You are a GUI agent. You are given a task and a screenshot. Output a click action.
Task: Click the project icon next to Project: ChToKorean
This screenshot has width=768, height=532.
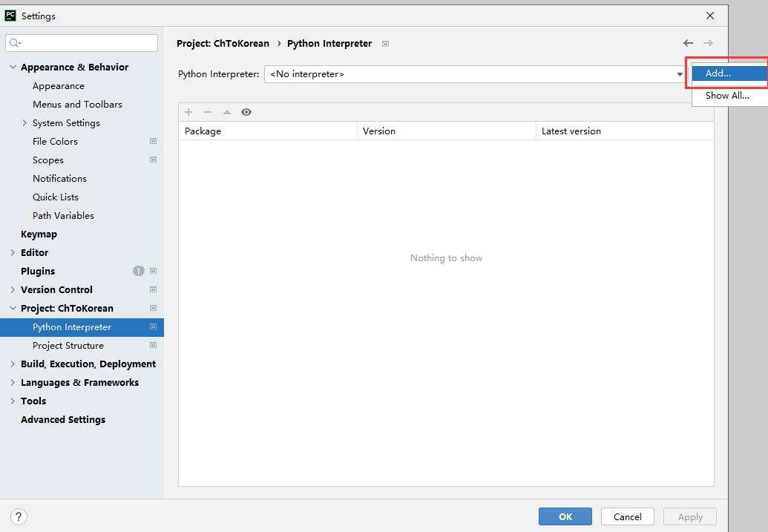154,308
